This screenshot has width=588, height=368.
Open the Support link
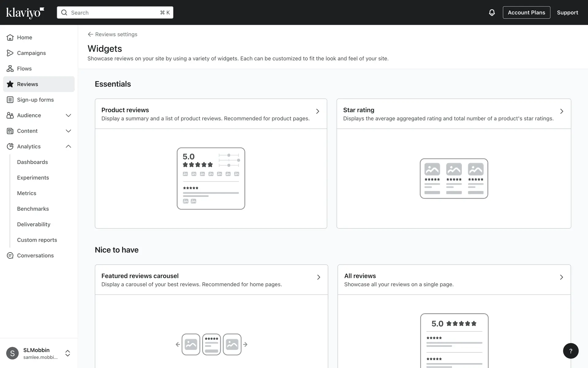coord(567,13)
